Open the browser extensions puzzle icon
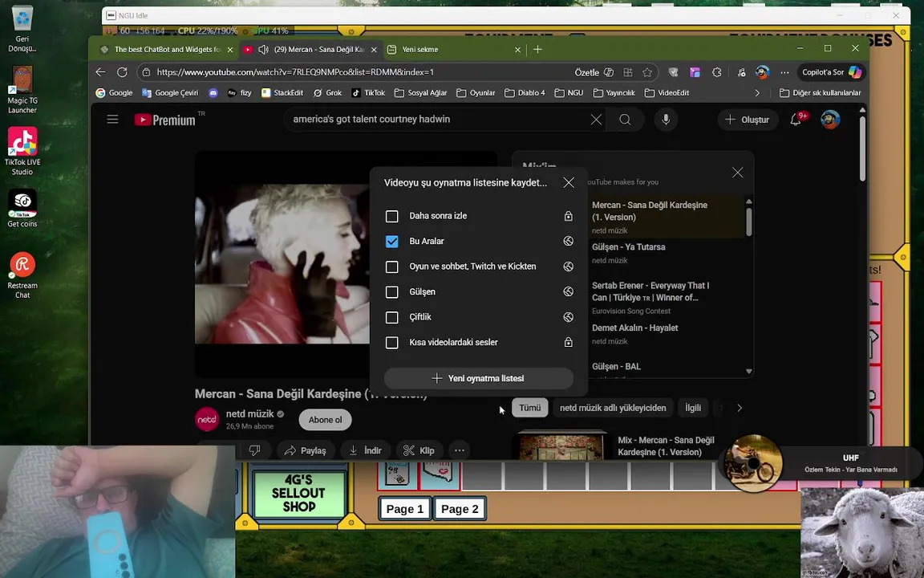This screenshot has height=578, width=924. (x=716, y=72)
